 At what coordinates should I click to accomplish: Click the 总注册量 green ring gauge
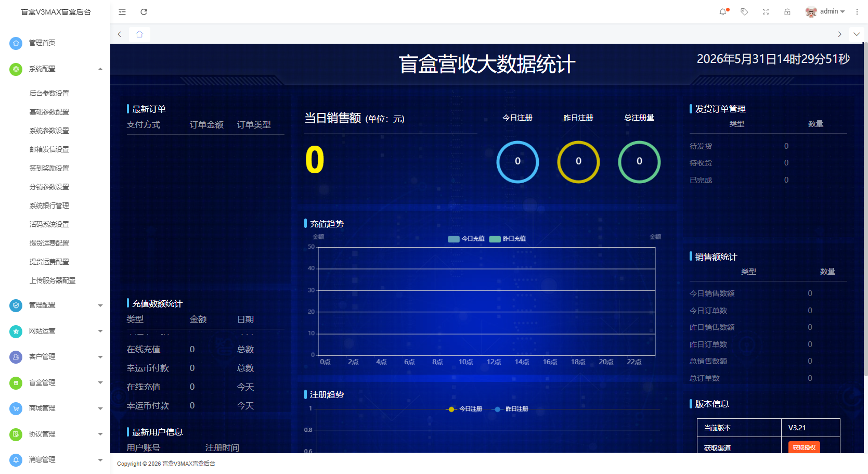(639, 162)
